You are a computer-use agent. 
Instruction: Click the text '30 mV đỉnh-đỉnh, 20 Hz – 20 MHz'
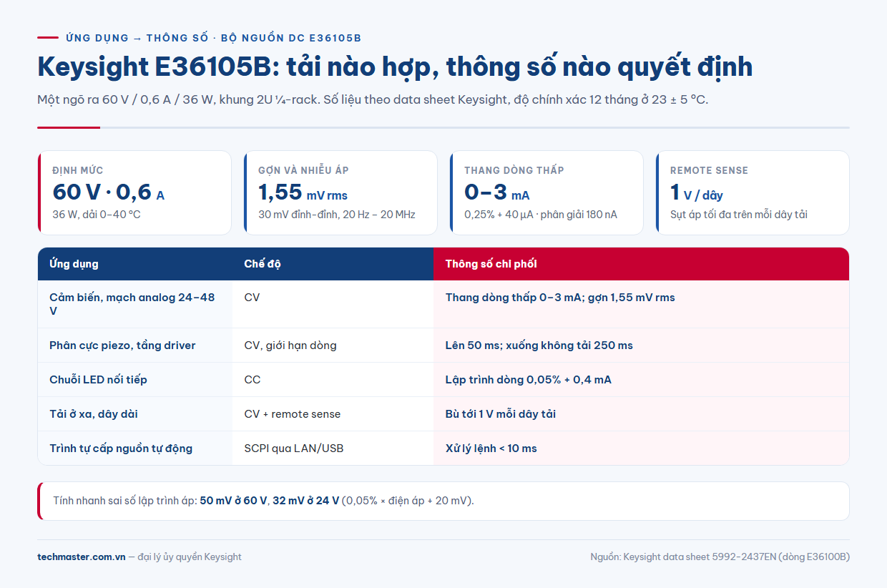tap(337, 214)
